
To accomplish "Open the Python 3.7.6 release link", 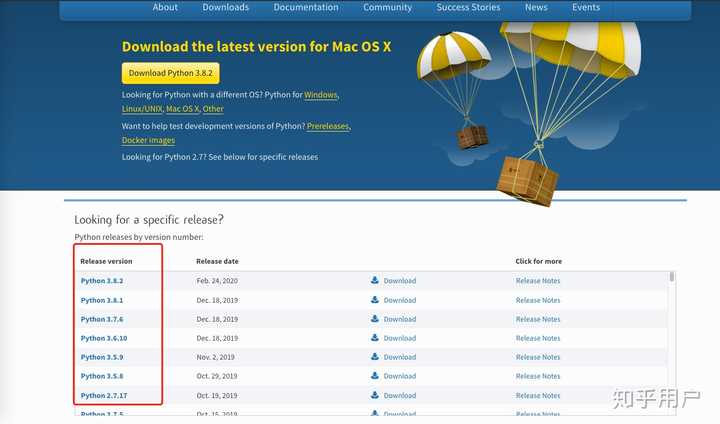I will point(102,319).
